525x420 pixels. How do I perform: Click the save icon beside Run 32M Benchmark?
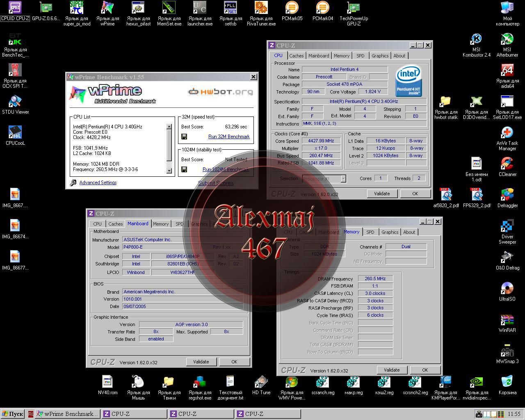point(184,137)
